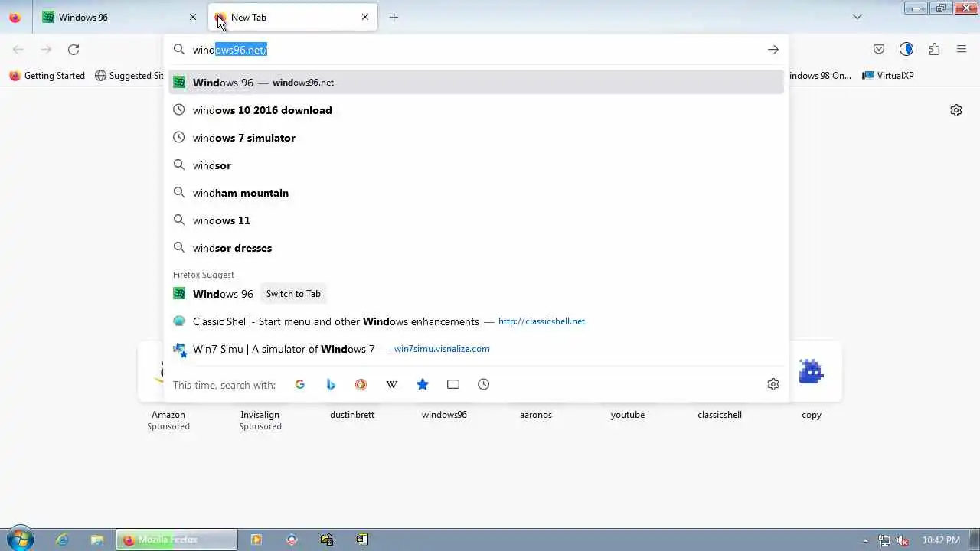This screenshot has height=551, width=980.
Task: Click 'dustinbrett' shortcut label
Action: (x=352, y=415)
